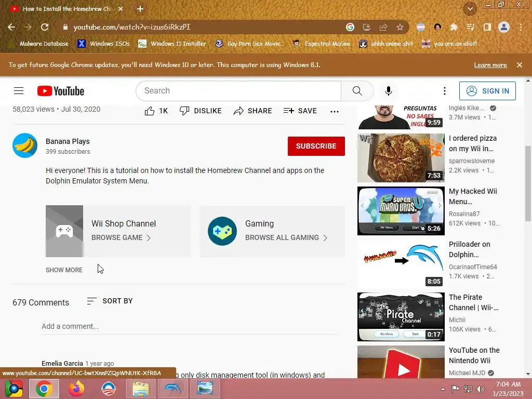
Task: Launch Firefox from the taskbar
Action: tap(76, 389)
